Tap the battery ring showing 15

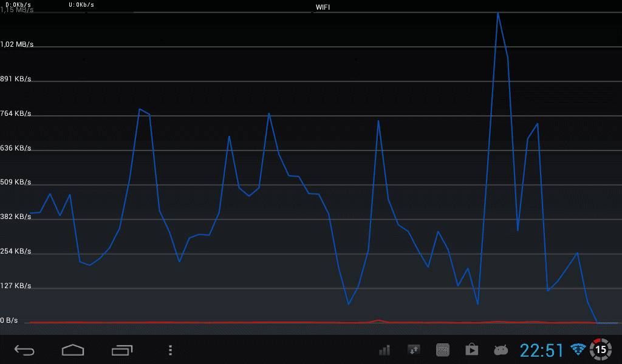click(601, 349)
